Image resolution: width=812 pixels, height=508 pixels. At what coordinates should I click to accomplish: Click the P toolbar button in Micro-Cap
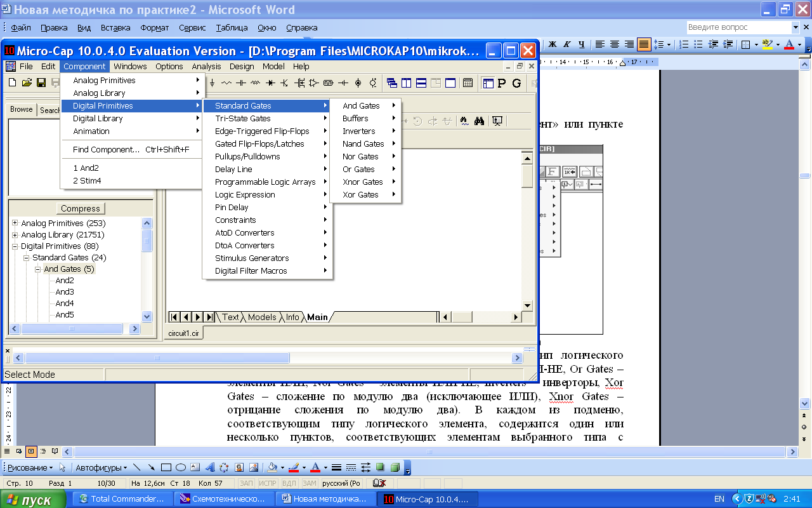pos(502,83)
